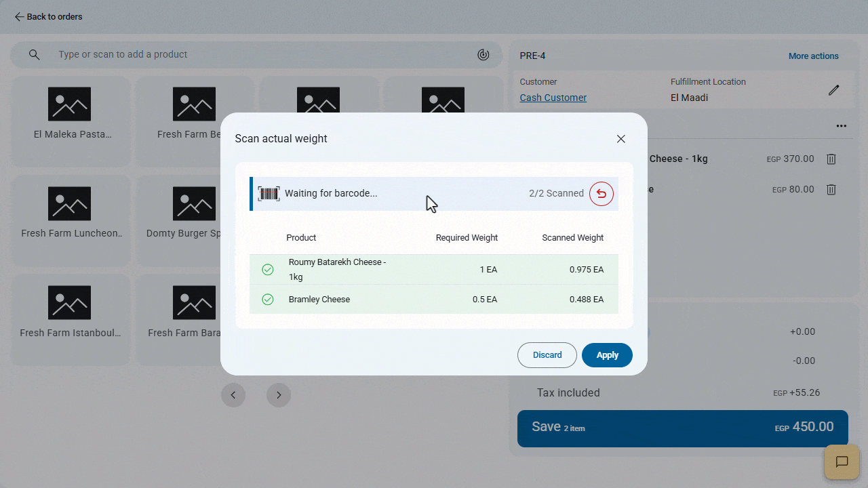Delete the EGP 370.00 order line

click(x=831, y=159)
